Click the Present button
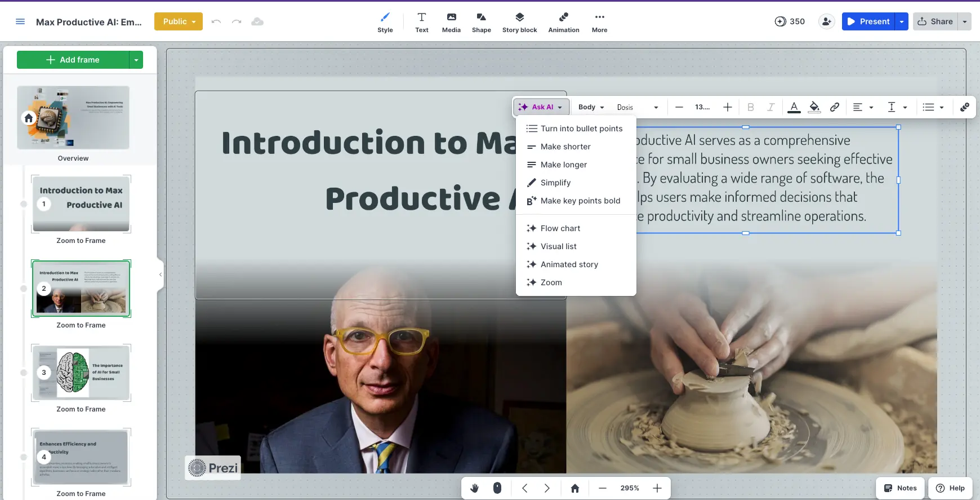Viewport: 980px width, 500px height. click(x=868, y=21)
